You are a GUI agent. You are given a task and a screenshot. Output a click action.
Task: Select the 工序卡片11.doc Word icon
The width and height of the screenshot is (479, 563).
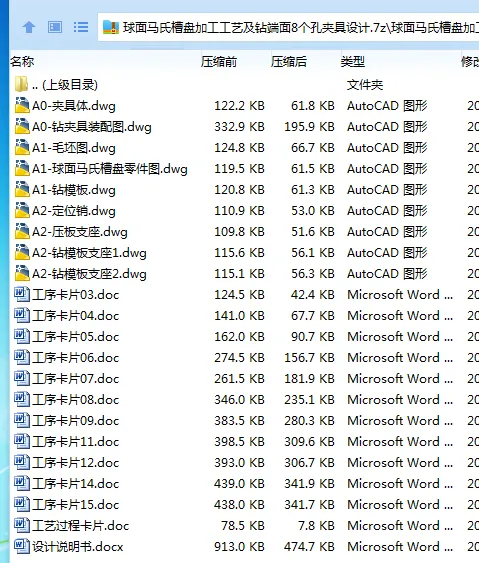click(22, 441)
